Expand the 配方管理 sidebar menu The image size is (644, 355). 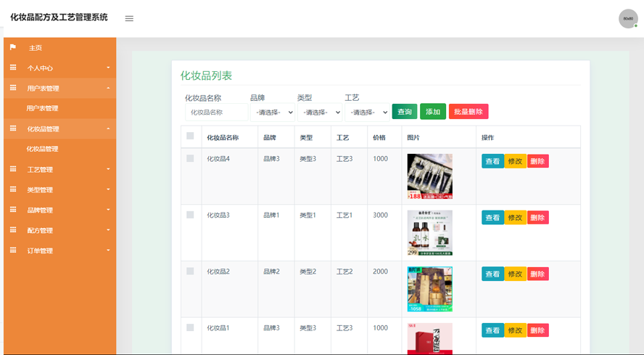click(x=60, y=230)
